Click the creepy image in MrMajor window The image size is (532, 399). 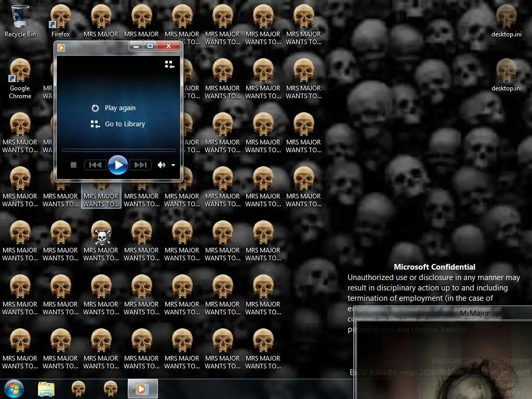click(x=445, y=361)
